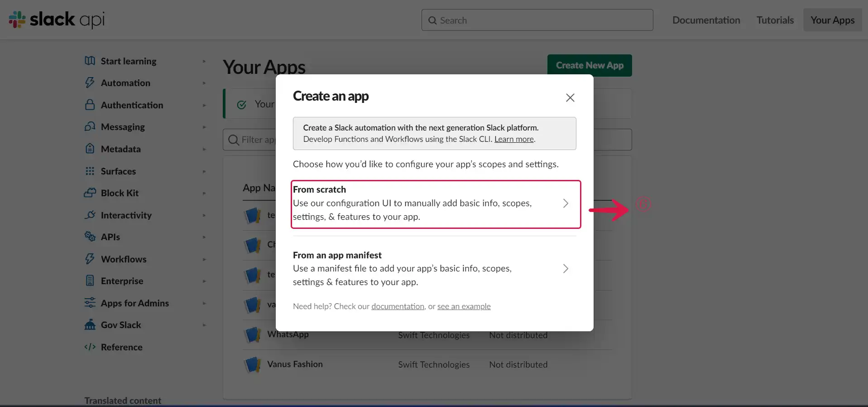The image size is (868, 407).
Task: Click the Reference code icon
Action: (90, 347)
